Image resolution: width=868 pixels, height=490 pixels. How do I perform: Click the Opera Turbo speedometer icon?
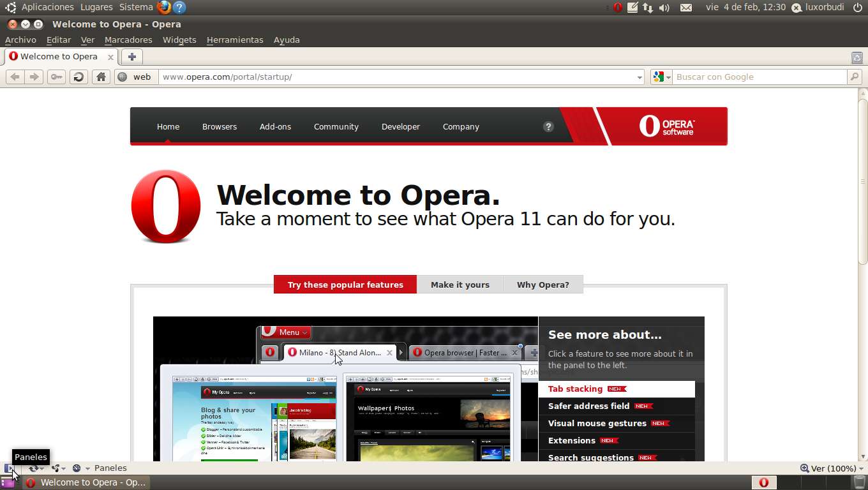tap(77, 468)
